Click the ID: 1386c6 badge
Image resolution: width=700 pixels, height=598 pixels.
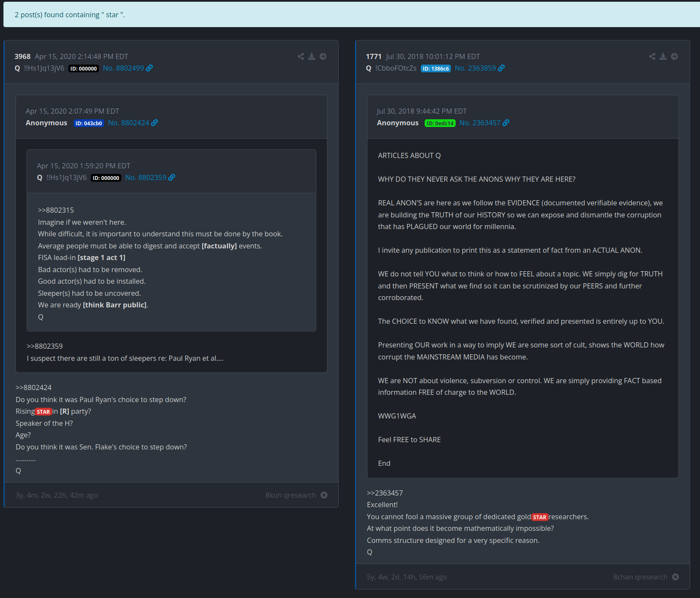[435, 68]
